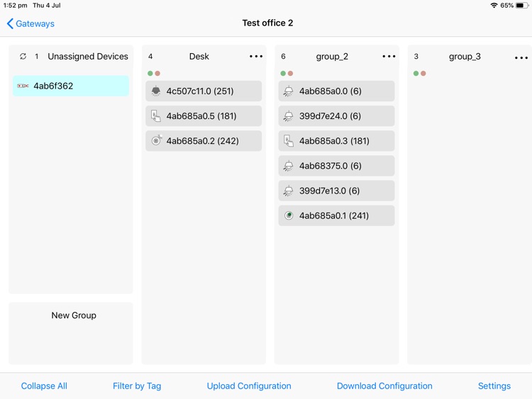Viewport: 532px width, 399px height.
Task: Turn off the Desk group with red dot
Action: [157, 73]
